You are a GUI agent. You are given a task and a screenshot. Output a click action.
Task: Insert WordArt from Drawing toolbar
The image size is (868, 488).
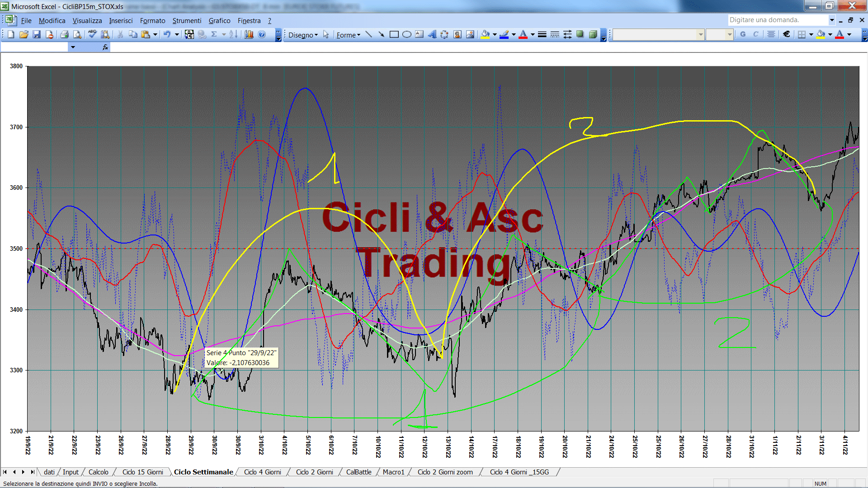432,34
